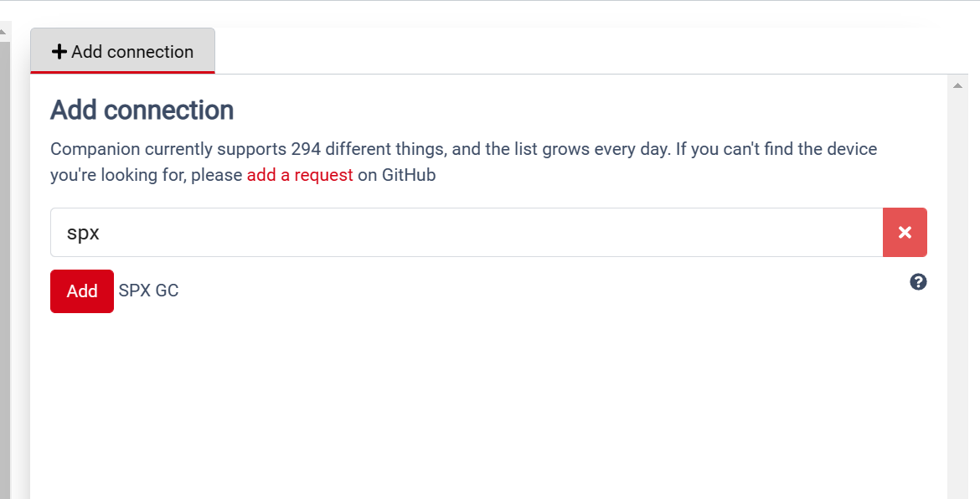Viewport: 980px width, 499px height.
Task: Click the right-side scrollbar track
Action: pos(957,293)
